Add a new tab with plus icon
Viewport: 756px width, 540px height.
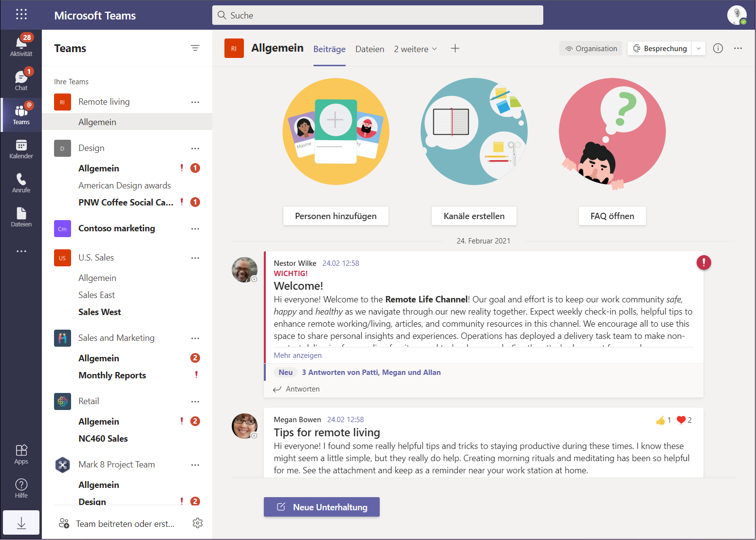[x=455, y=48]
